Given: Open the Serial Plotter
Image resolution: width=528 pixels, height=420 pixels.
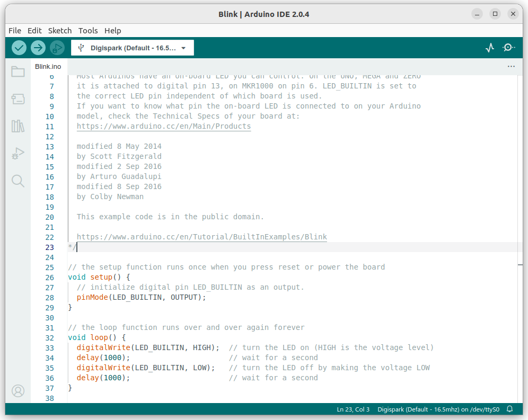Looking at the screenshot, I should point(490,48).
